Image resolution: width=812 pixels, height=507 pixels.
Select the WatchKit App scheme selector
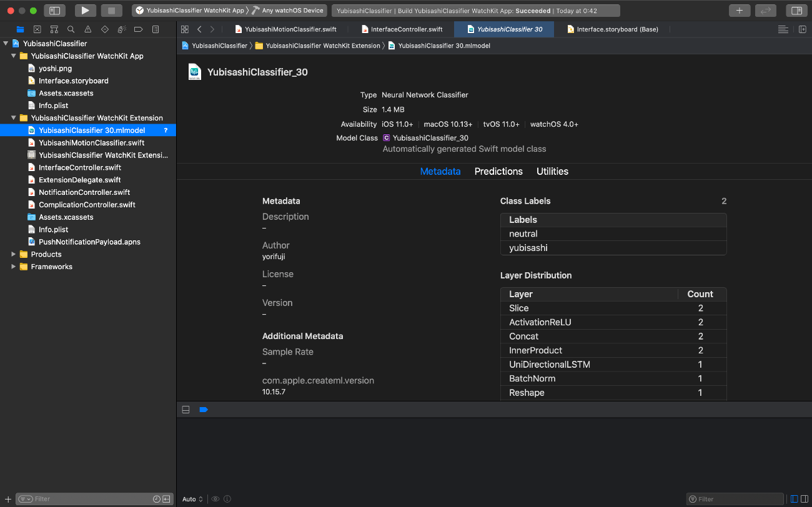click(190, 11)
